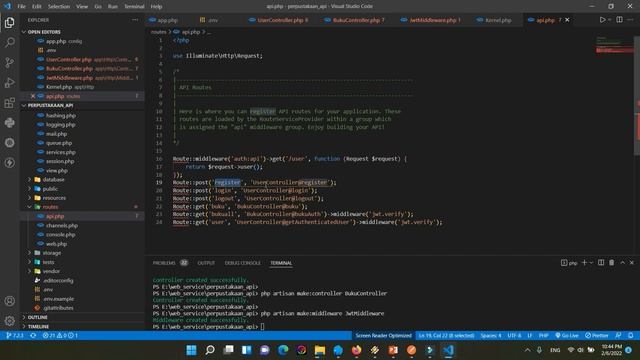Close the api.php editor tab
The width and height of the screenshot is (640, 360).
tap(567, 20)
